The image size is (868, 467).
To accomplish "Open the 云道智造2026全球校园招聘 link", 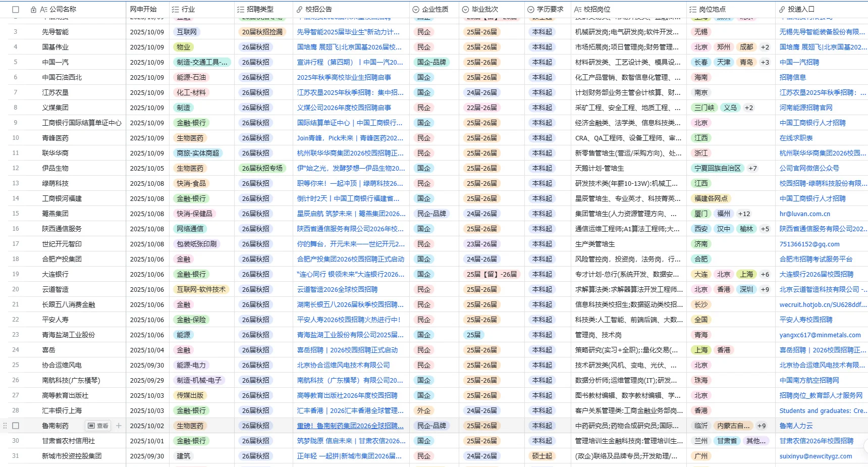I will click(x=338, y=289).
